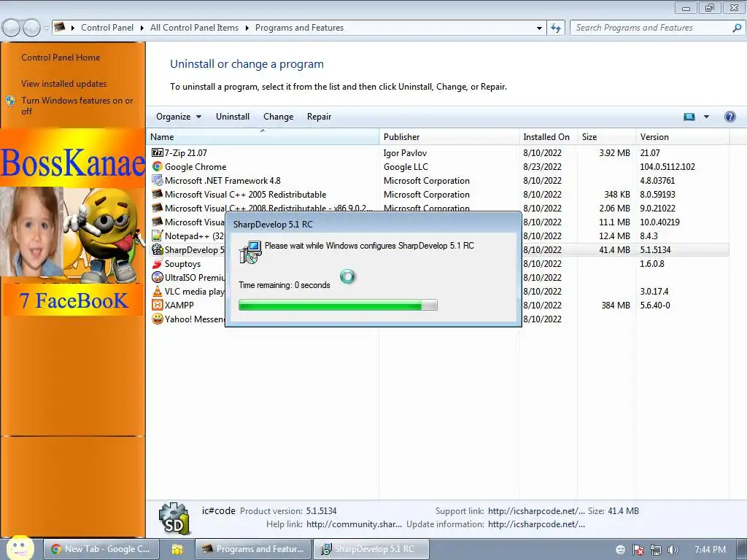
Task: Sort by the Version column header
Action: point(682,136)
